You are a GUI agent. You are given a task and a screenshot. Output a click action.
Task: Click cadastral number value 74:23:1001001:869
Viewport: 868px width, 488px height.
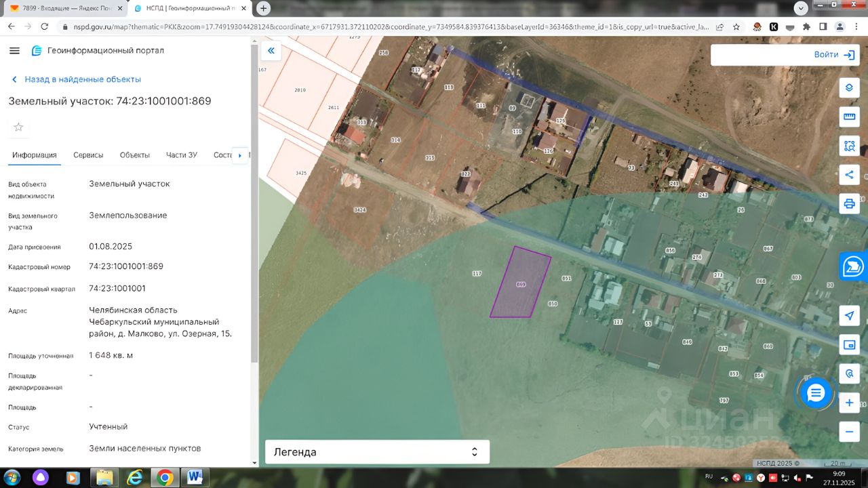pos(126,266)
